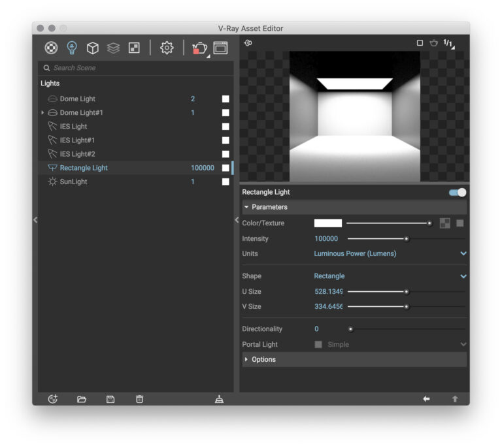Viewport: 502px width, 448px height.
Task: Select the Lights category bulb icon
Action: tap(72, 48)
